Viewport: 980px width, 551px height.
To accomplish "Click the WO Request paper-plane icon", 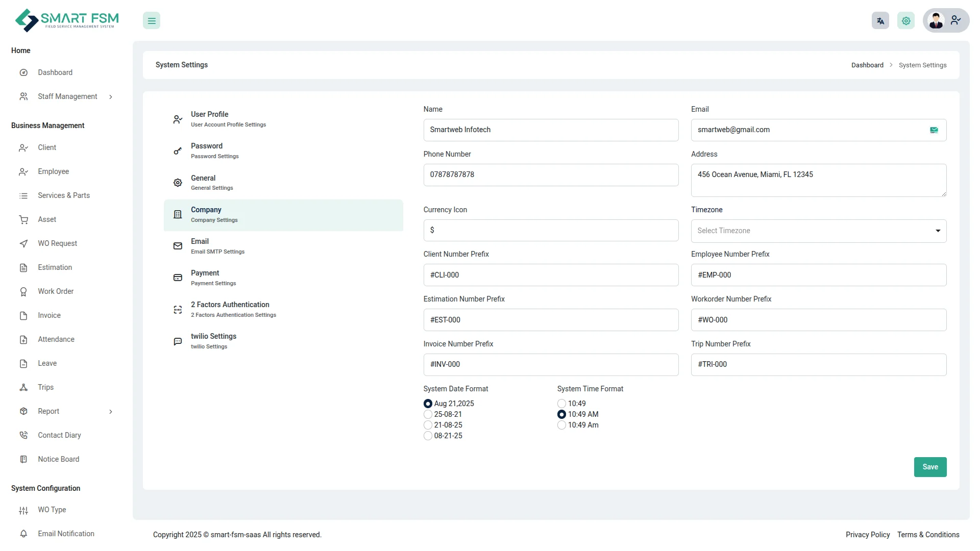I will (x=23, y=244).
